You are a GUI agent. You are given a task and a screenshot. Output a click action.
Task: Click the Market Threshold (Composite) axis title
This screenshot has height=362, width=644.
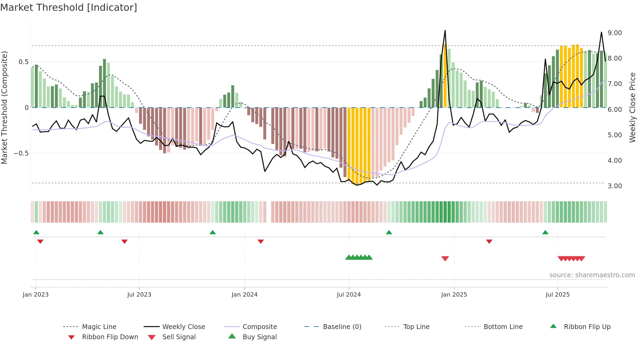[4, 108]
